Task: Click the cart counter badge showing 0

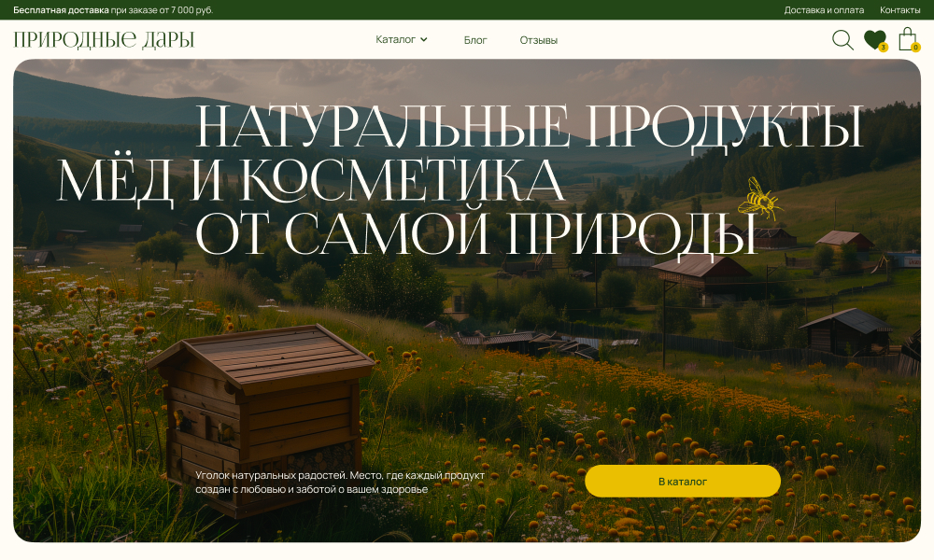Action: pyautogui.click(x=915, y=48)
